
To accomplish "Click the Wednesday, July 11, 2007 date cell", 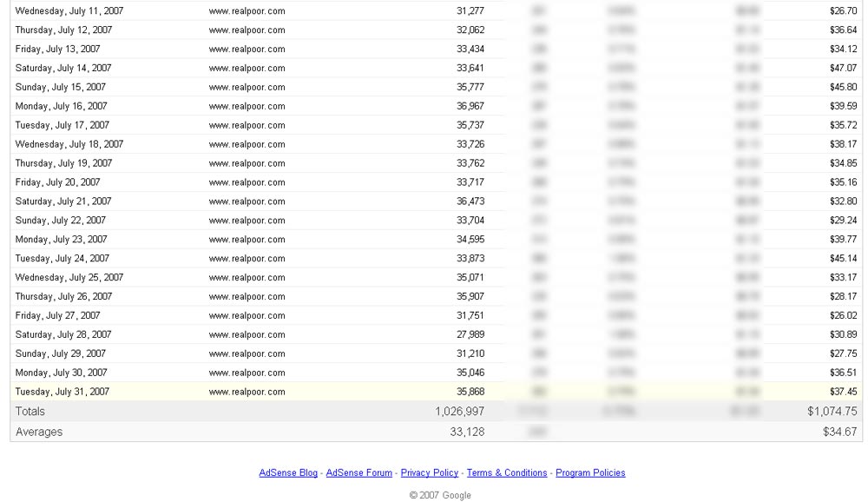I will click(69, 11).
